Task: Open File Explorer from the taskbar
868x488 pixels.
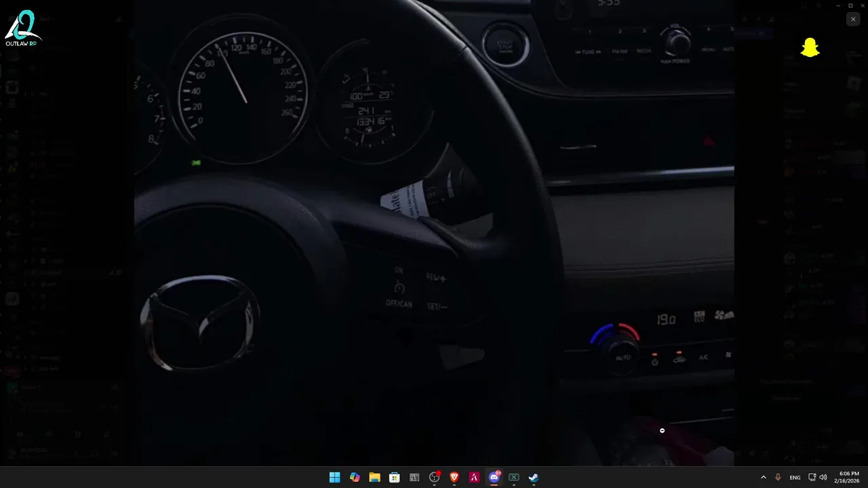Action: point(374,477)
